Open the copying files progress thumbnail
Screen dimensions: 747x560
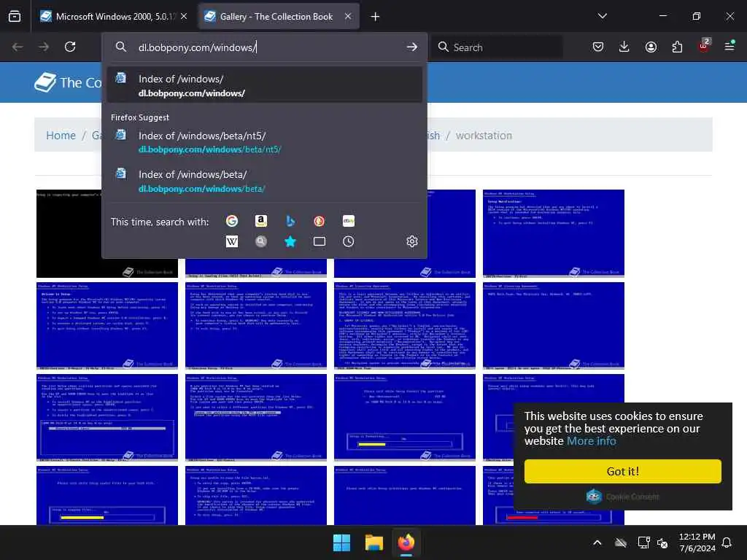click(x=107, y=495)
